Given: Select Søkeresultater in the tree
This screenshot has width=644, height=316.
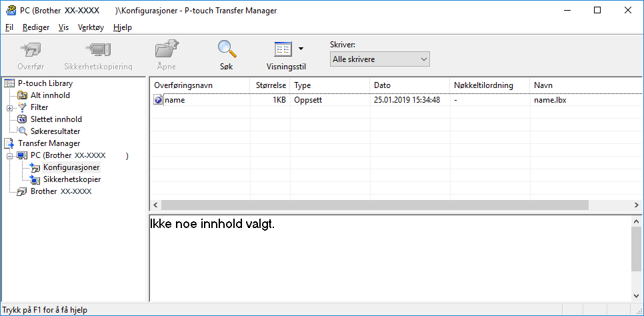Looking at the screenshot, I should click(55, 131).
